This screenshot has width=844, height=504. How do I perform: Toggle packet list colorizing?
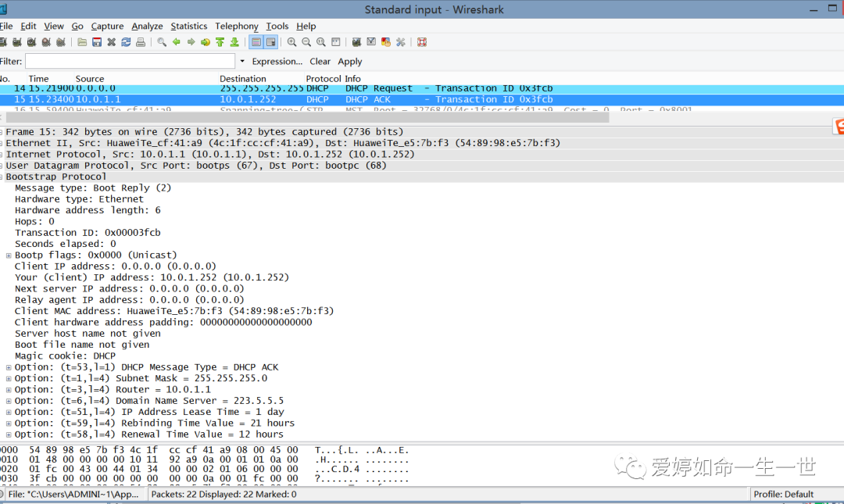click(x=256, y=42)
